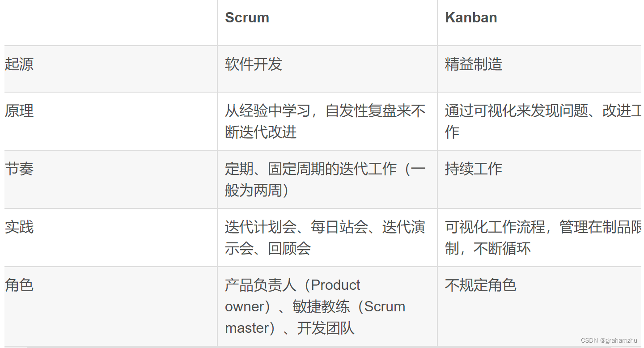
Task: Click the cell 定期、固定周期的迭代工作
Action: click(x=327, y=179)
